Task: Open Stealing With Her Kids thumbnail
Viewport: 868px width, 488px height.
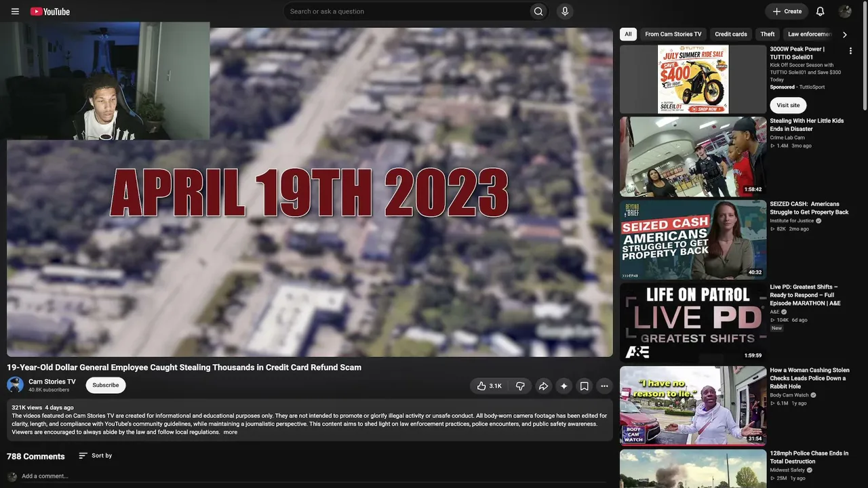Action: pyautogui.click(x=693, y=157)
